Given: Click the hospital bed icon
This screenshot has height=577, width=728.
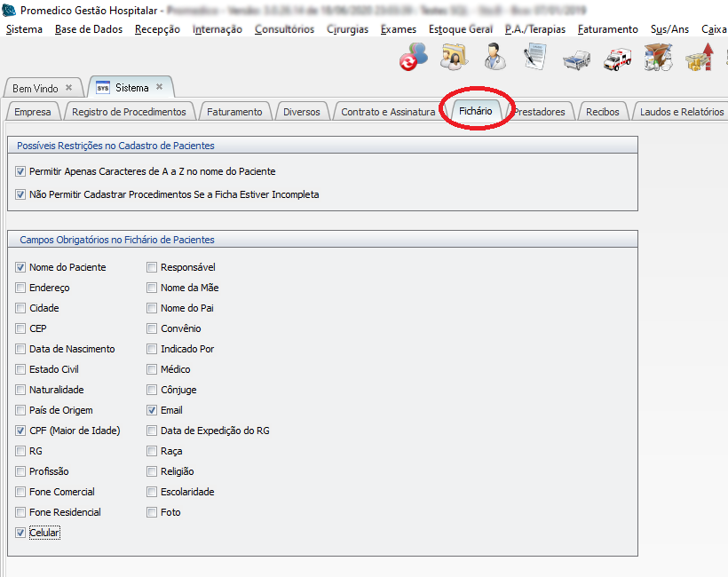Looking at the screenshot, I should point(576,59).
